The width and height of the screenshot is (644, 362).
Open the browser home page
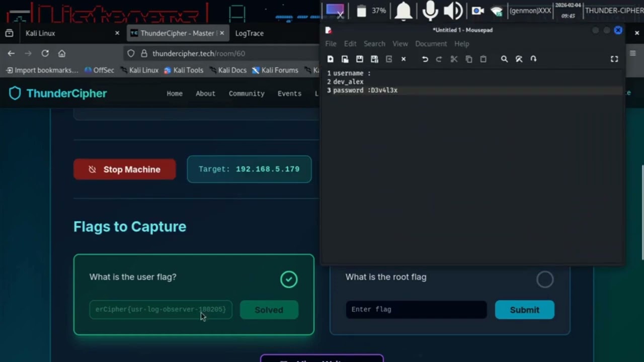62,53
